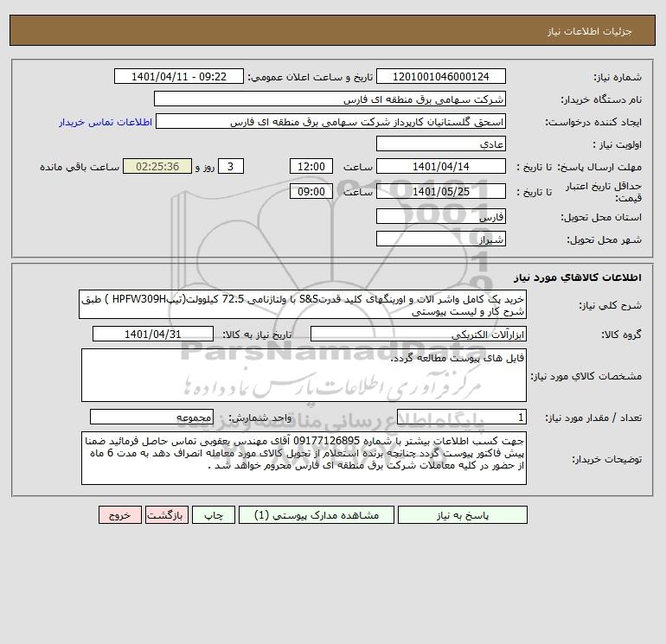666x644 pixels.
Task: Click delivery city field شیراز
Action: (441, 239)
